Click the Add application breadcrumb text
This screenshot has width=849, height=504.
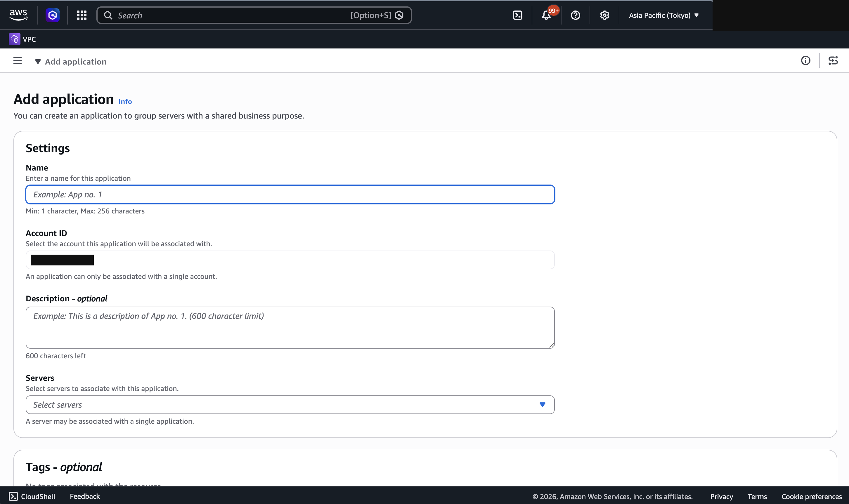tap(75, 62)
